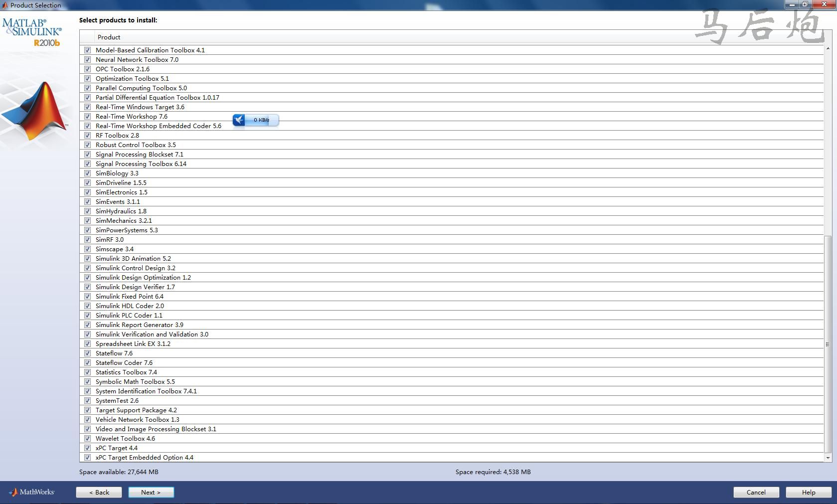
Task: Uncheck RF Toolbox 2.8
Action: point(87,135)
